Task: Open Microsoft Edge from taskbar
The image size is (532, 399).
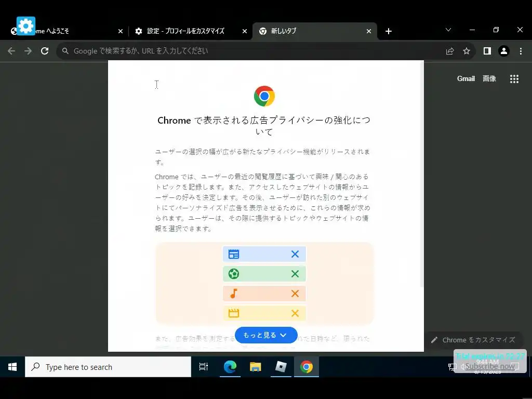Action: (230, 367)
